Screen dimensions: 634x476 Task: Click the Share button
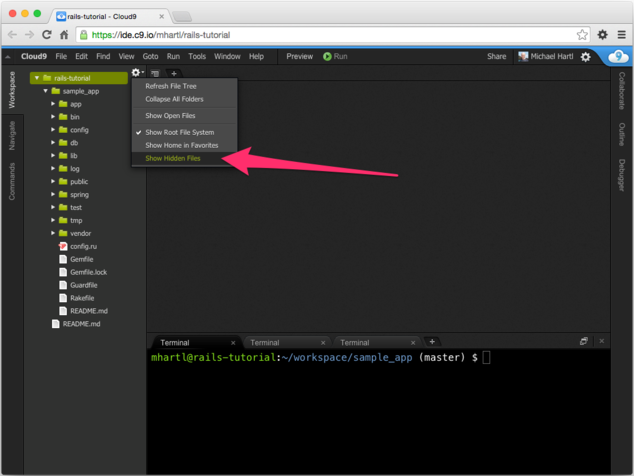tap(496, 57)
